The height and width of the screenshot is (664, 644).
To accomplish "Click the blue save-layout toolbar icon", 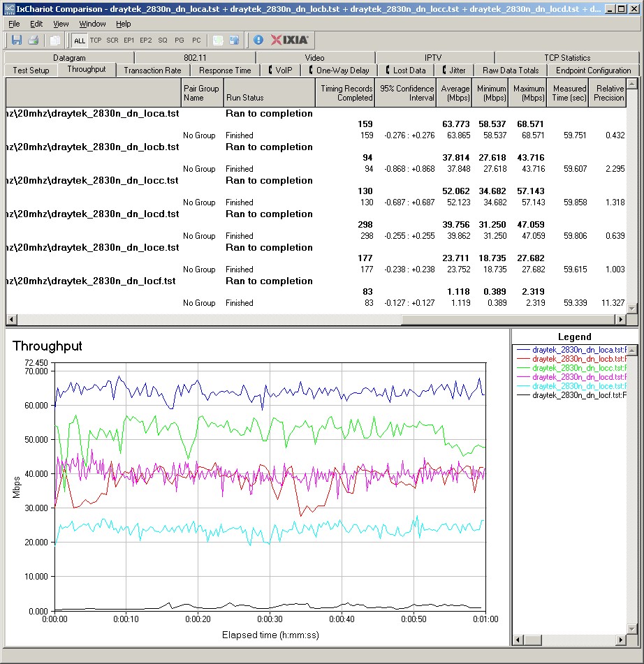I will 234,40.
